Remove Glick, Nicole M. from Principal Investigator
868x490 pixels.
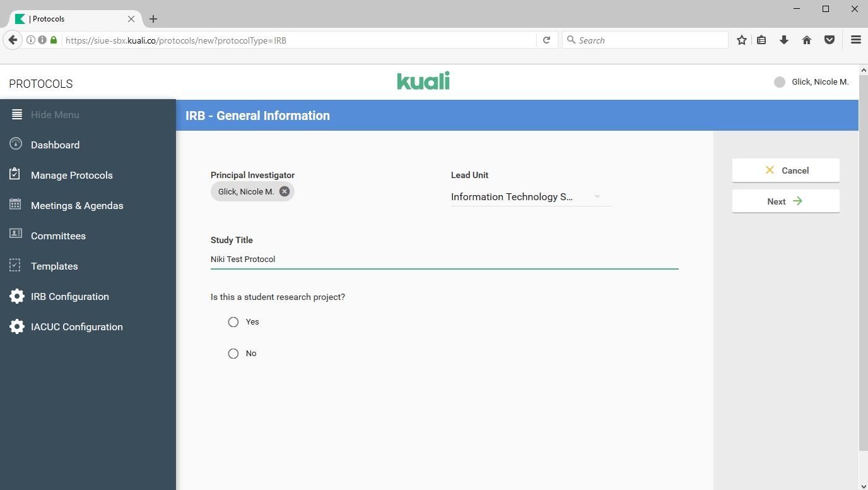click(284, 191)
